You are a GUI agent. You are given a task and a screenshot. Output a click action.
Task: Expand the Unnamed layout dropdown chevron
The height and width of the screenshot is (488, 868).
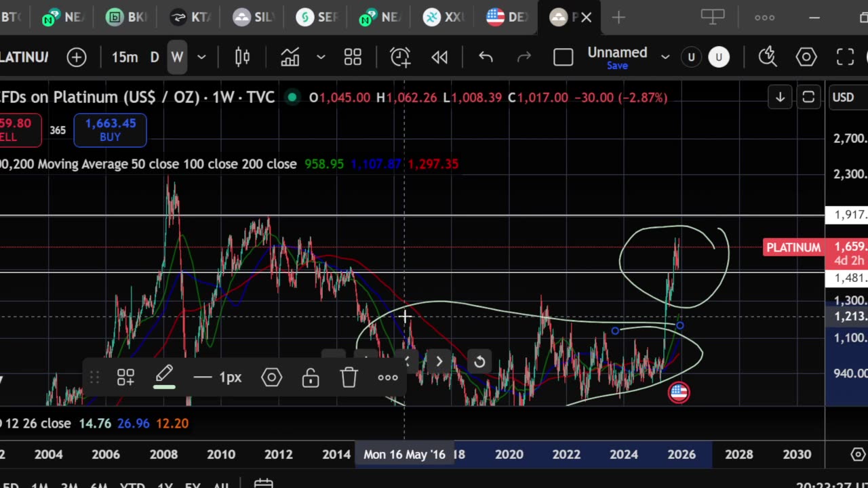point(665,58)
